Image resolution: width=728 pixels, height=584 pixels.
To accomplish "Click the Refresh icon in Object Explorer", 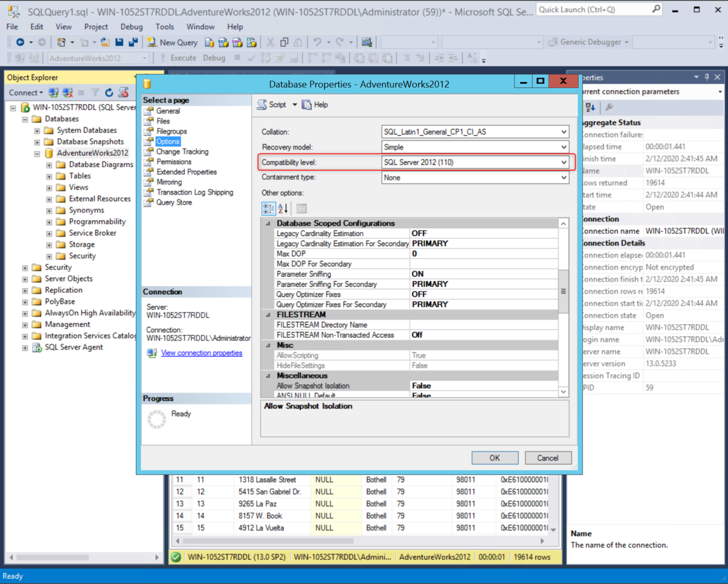I will 109,93.
